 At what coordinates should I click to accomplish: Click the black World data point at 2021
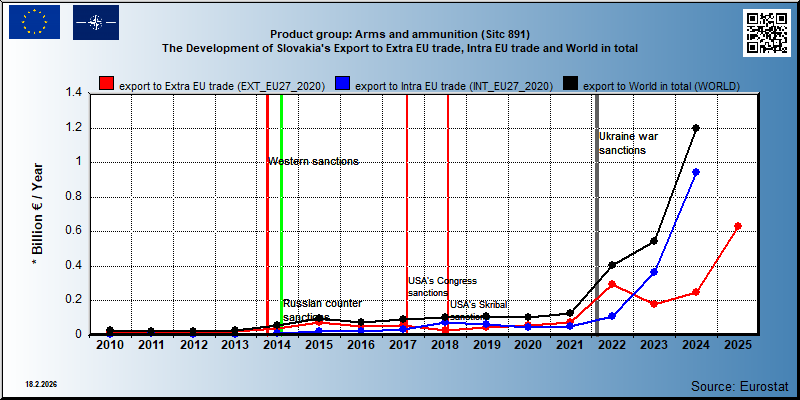click(x=570, y=313)
